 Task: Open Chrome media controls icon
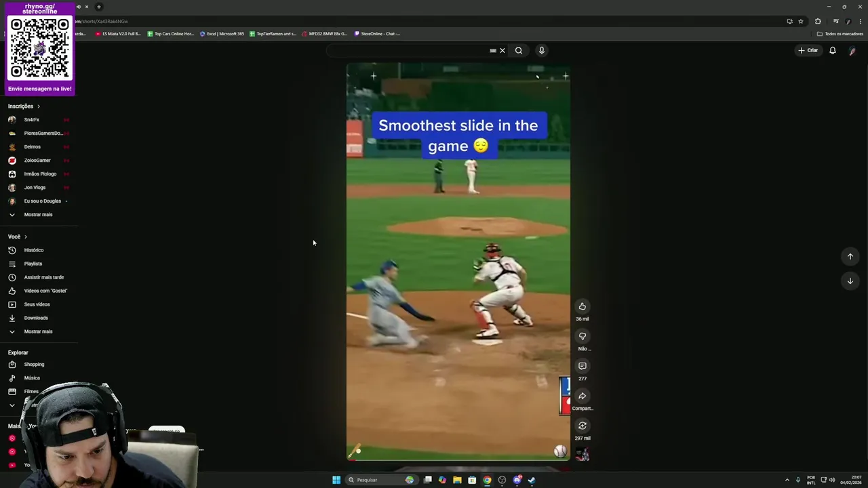(835, 21)
